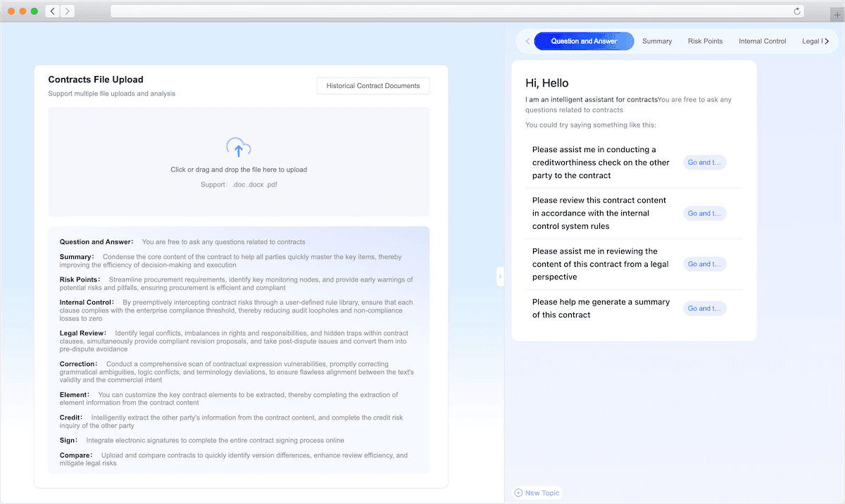Screen dimensions: 845x504
Task: Click the 'Question and Answer:' description label
Action: [96, 242]
